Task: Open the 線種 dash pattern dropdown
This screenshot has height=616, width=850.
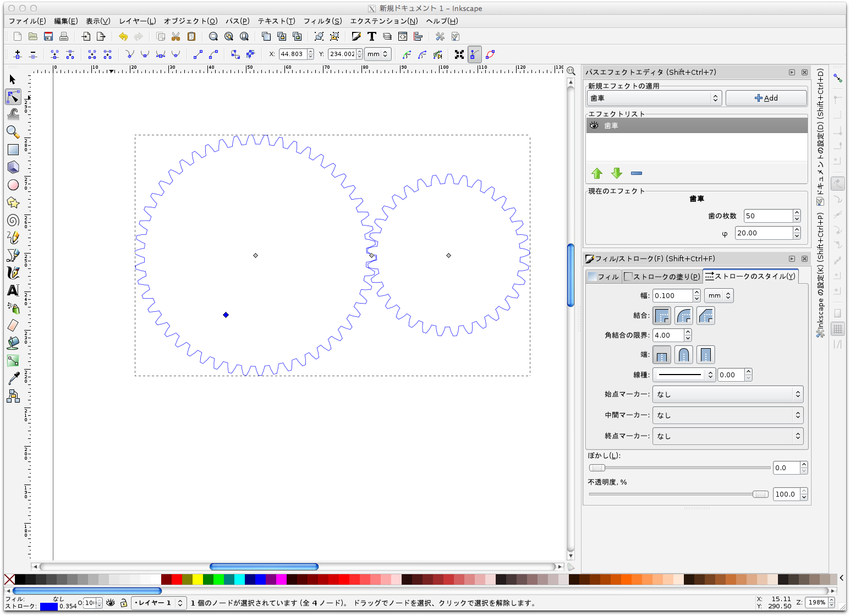Action: tap(684, 375)
